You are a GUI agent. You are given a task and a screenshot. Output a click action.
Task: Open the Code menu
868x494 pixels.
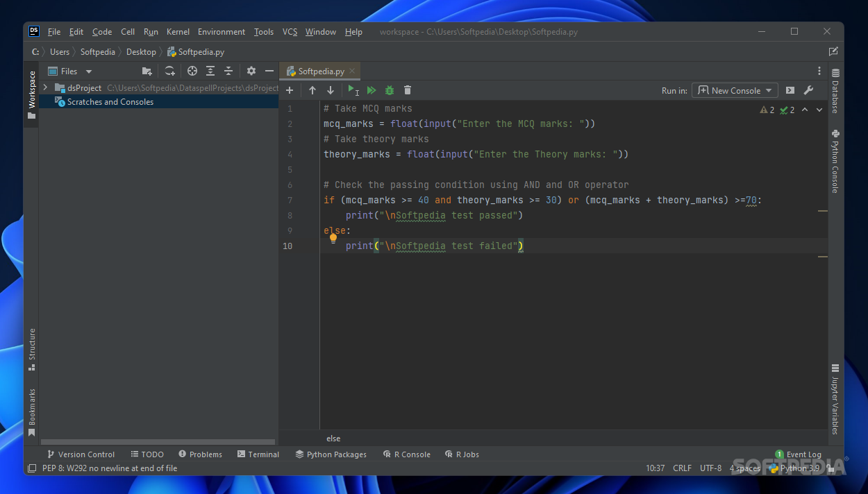[102, 32]
